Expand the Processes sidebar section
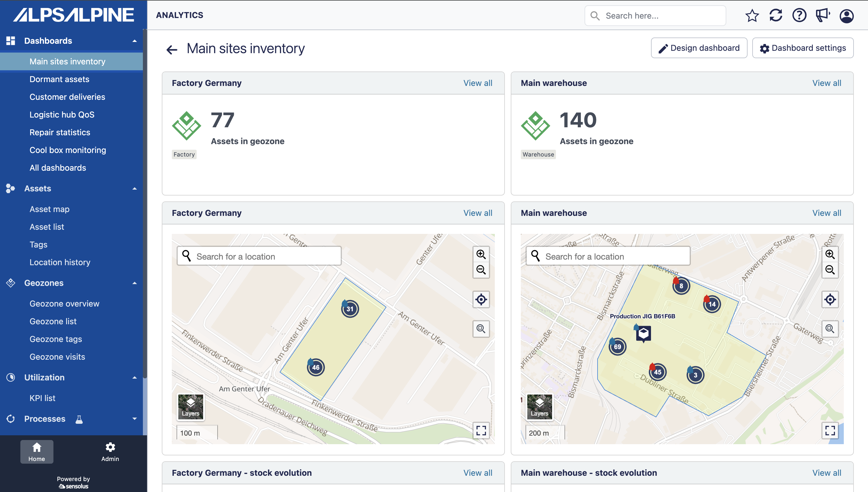868x492 pixels. (x=134, y=419)
